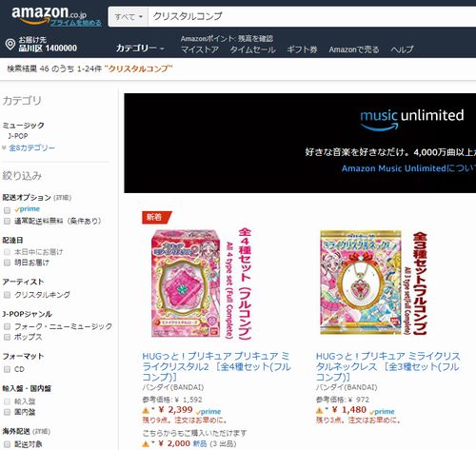Click the prime badge next to ¥ 2,399
This screenshot has height=450, width=476.
click(208, 412)
